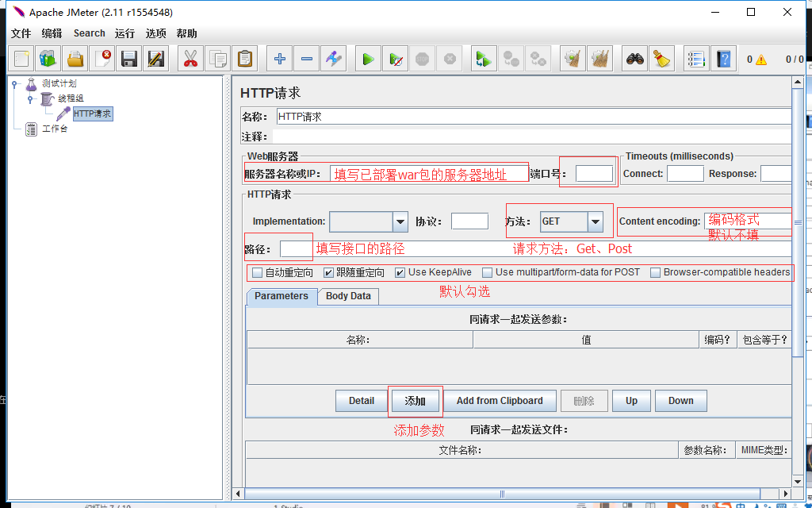Toggle the Use KeepAlive checkbox
This screenshot has width=812, height=508.
click(x=400, y=272)
